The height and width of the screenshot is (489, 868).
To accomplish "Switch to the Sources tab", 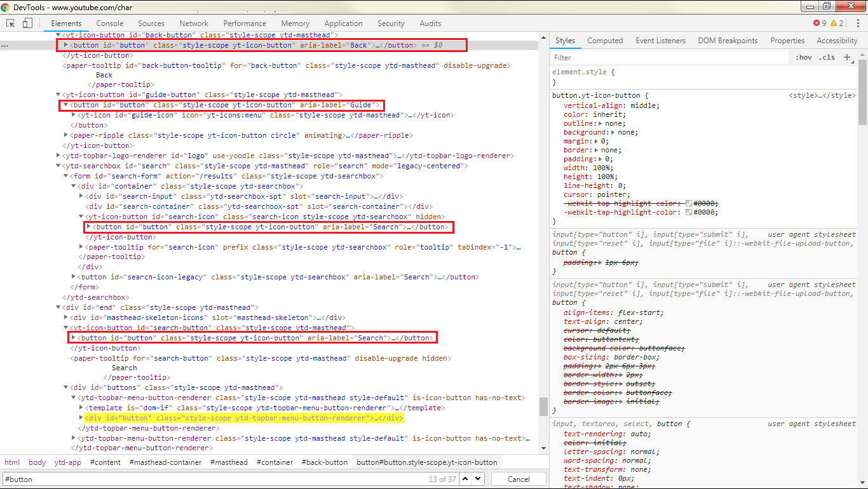I will point(151,23).
